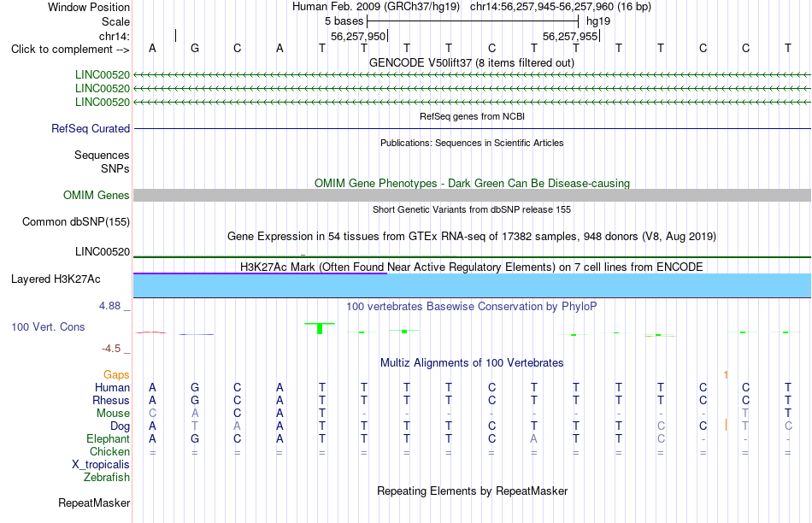This screenshot has width=812, height=523.
Task: Select the topmost LINC00520 GENCODE transcript label
Action: pyautogui.click(x=102, y=75)
